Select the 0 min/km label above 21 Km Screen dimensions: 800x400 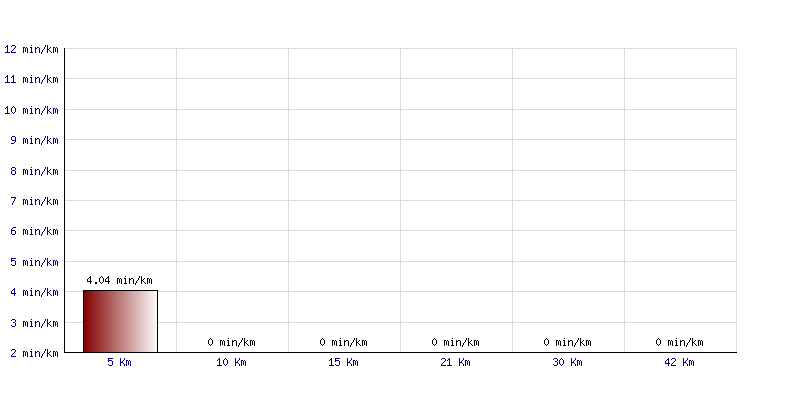click(x=455, y=342)
